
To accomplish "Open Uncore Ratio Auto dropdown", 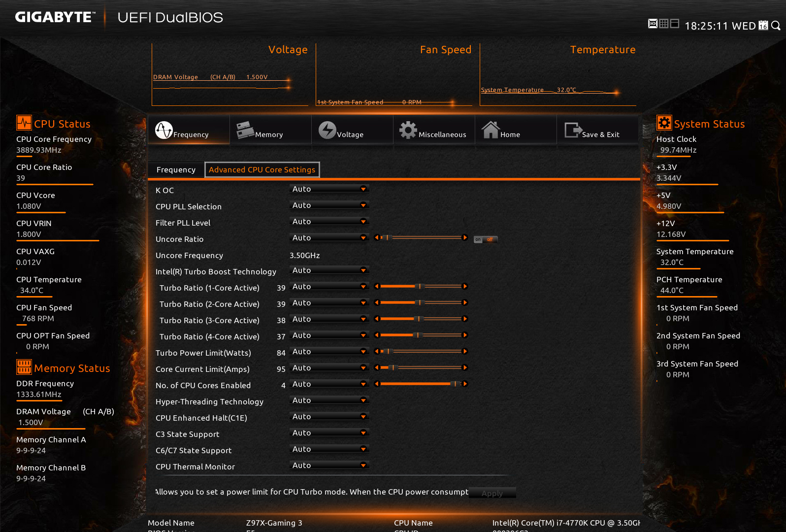I will click(329, 237).
